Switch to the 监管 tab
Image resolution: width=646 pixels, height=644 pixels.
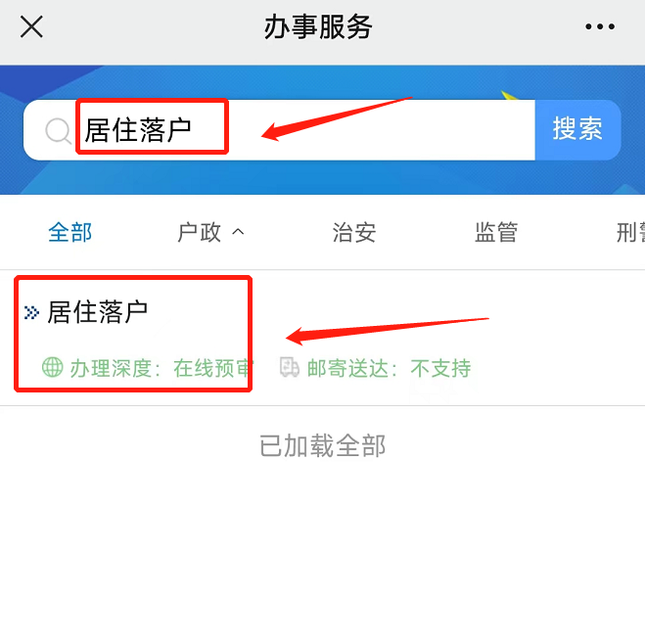(496, 232)
